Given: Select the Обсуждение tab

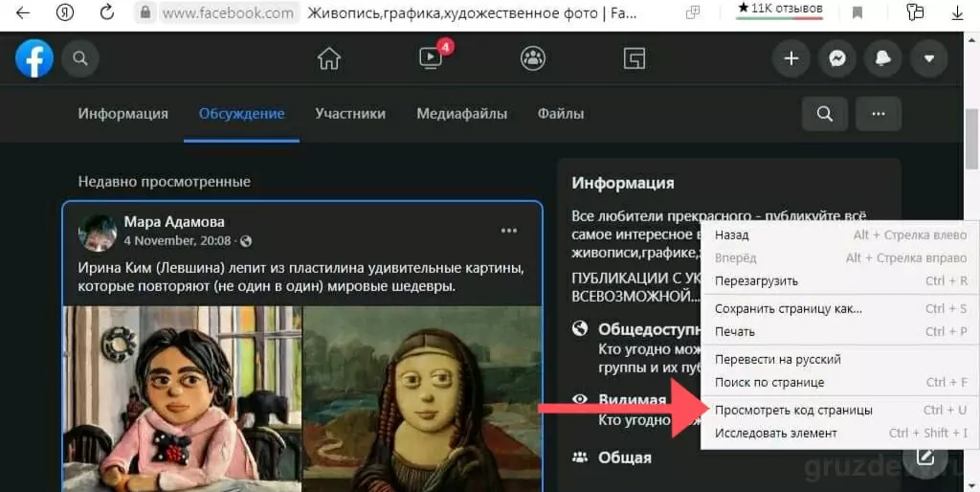Looking at the screenshot, I should click(242, 114).
